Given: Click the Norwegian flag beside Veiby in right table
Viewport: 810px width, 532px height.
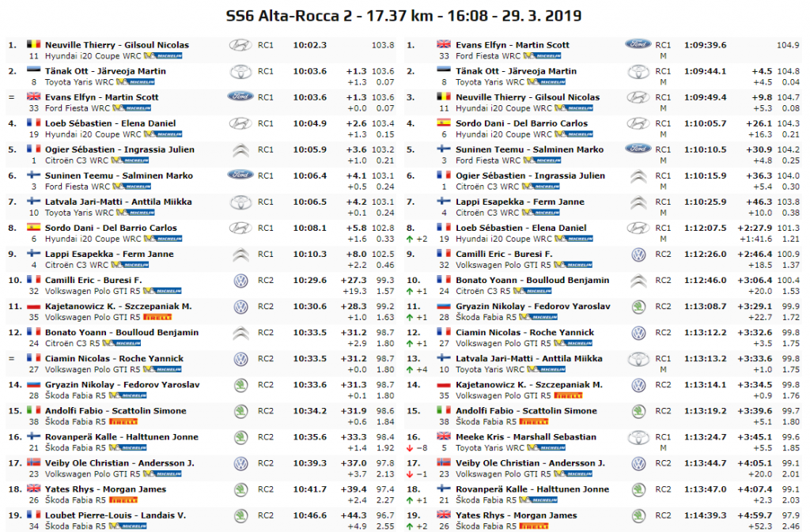Looking at the screenshot, I should 443,463.
